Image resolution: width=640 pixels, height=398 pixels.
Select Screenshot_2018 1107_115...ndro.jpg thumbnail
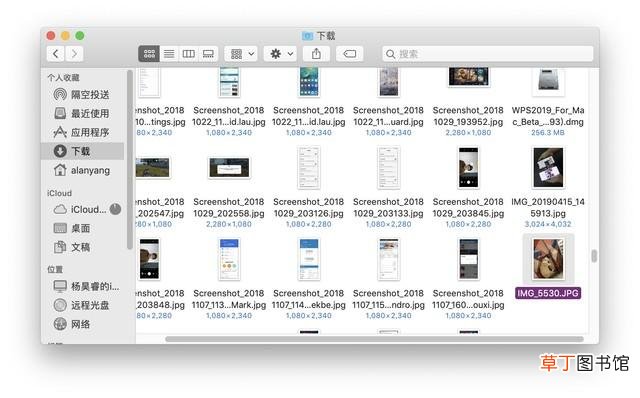389,259
